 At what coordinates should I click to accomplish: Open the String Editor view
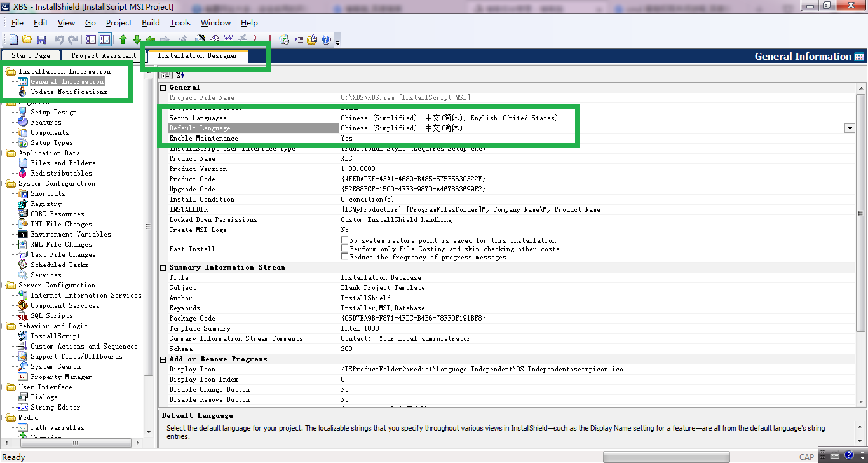click(x=55, y=407)
